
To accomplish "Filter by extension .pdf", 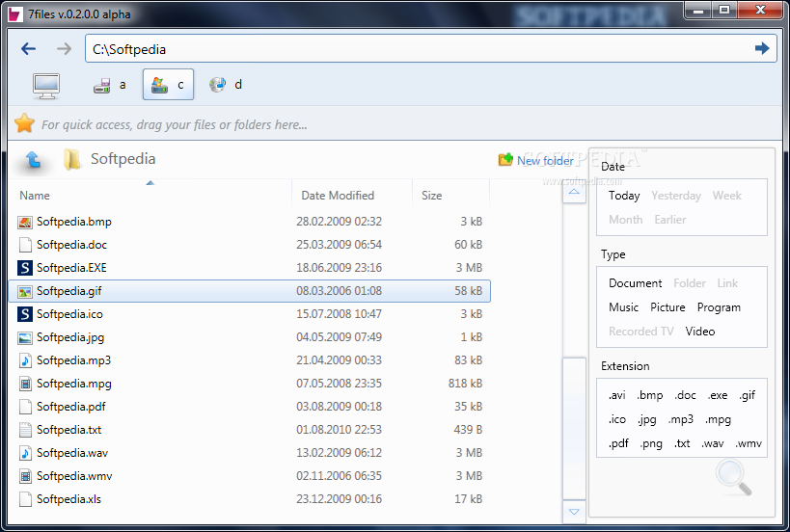I will coord(618,444).
